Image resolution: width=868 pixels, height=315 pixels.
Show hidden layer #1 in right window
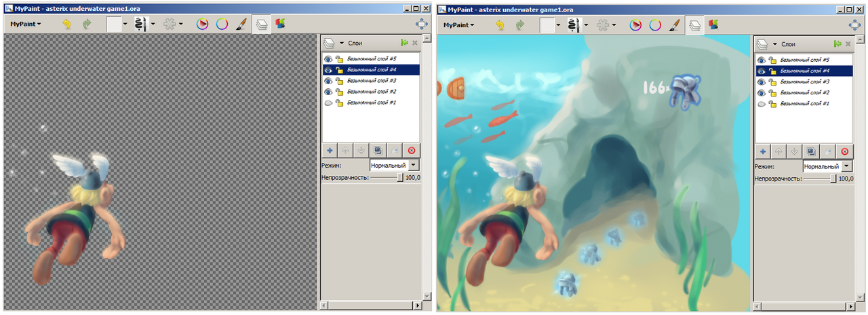(762, 103)
